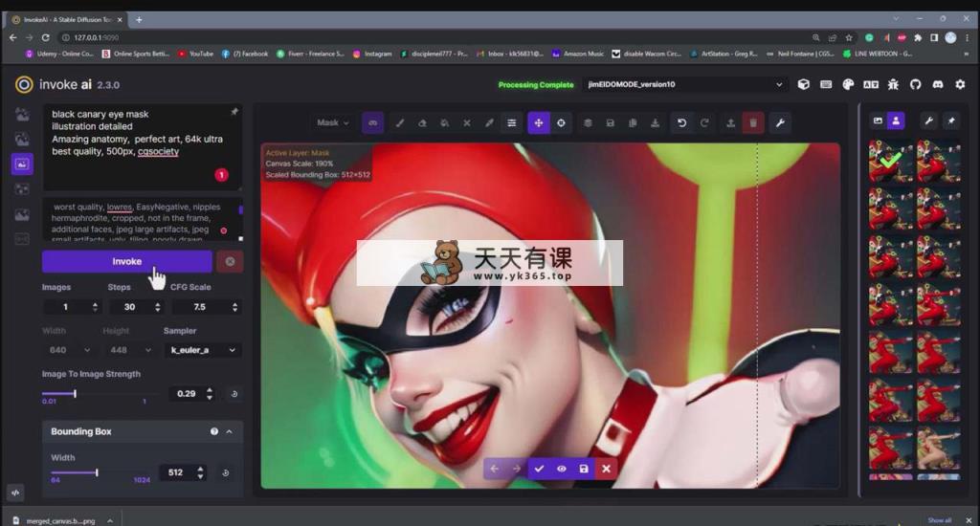Image resolution: width=980 pixels, height=526 pixels.
Task: Copy canvas to clipboard icon
Action: pyautogui.click(x=633, y=123)
